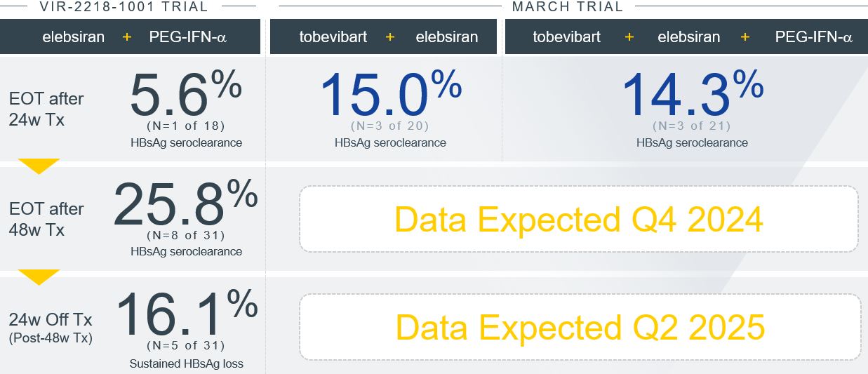Click the VIR-2218-1001 TRIAL heading
868x374 pixels.
click(x=123, y=7)
